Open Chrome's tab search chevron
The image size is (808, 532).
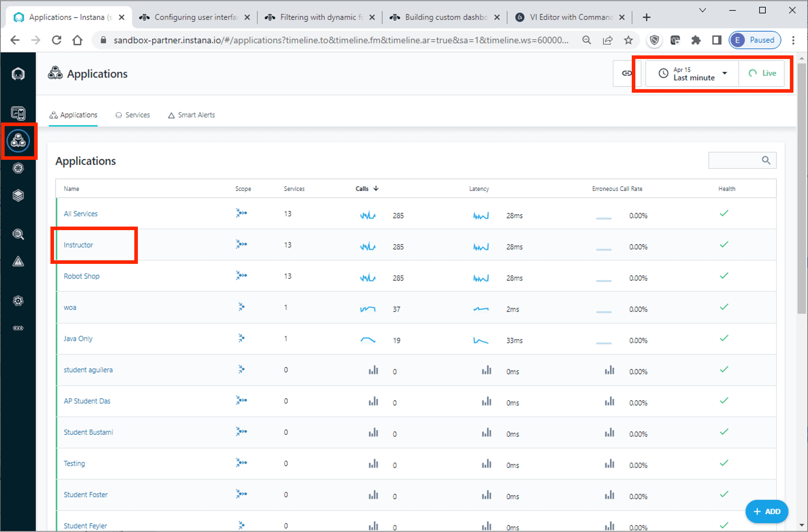point(702,10)
